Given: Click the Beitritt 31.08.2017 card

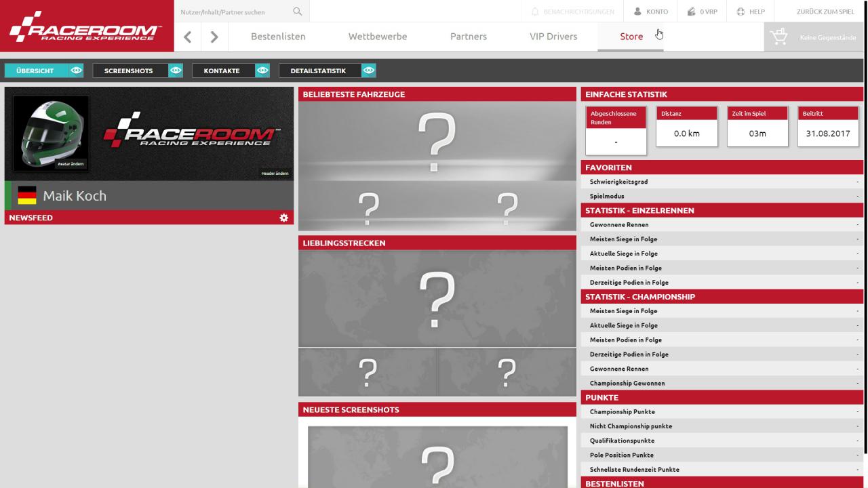Looking at the screenshot, I should [828, 126].
